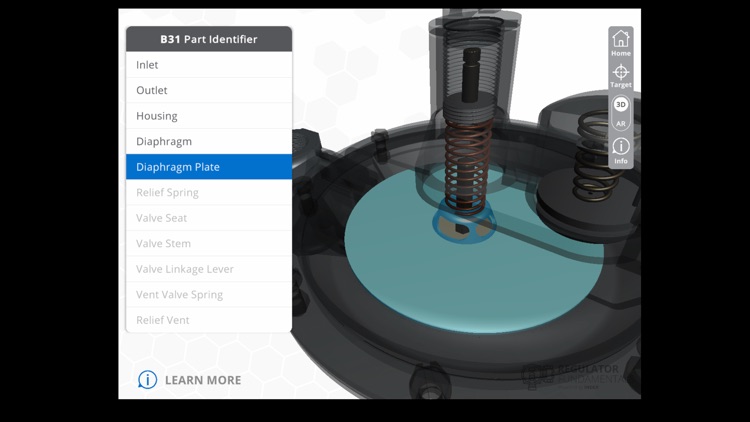This screenshot has width=750, height=422.
Task: Switch view to AR mode
Action: (x=620, y=123)
